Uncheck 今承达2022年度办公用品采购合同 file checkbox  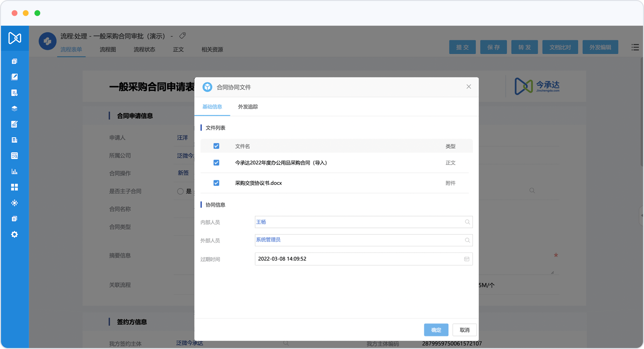(x=216, y=163)
